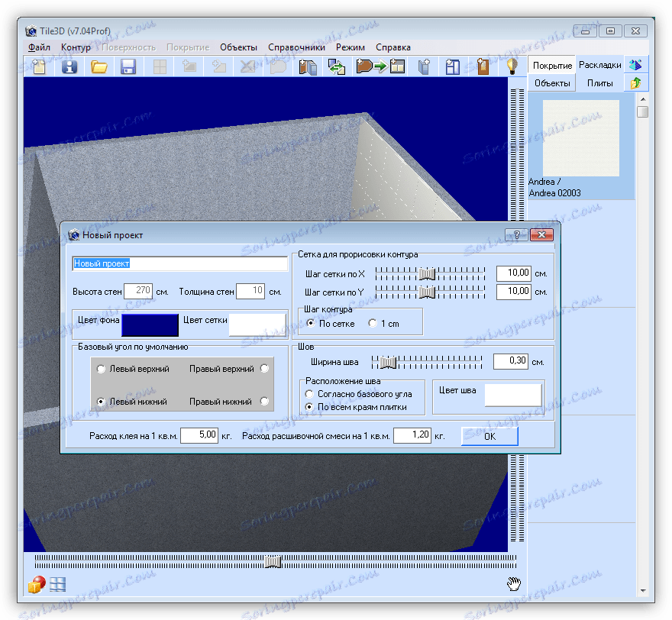Open the Справочники menu
The height and width of the screenshot is (620, 672).
point(296,47)
